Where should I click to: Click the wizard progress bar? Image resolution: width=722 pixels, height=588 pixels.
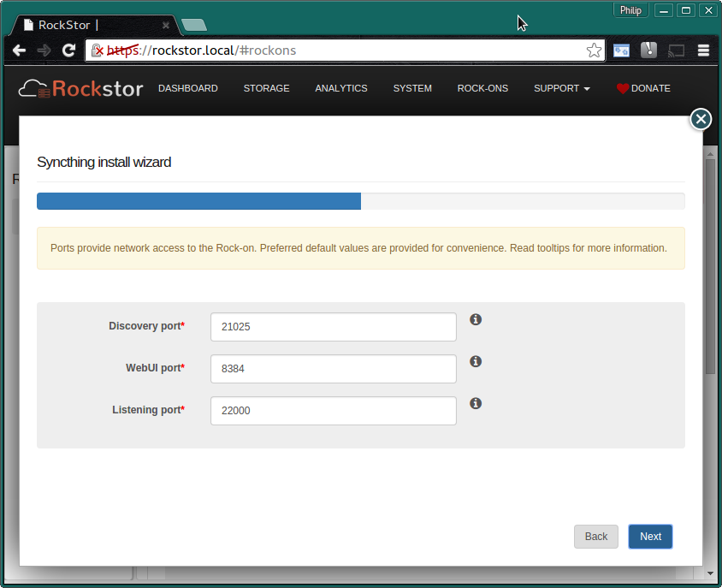(x=361, y=201)
